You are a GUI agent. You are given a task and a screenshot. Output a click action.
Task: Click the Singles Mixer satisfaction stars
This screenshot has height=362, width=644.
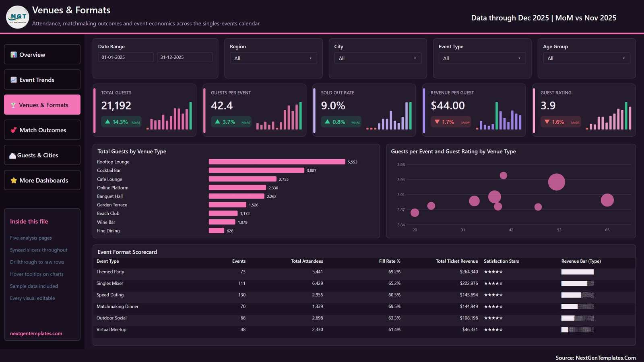493,284
